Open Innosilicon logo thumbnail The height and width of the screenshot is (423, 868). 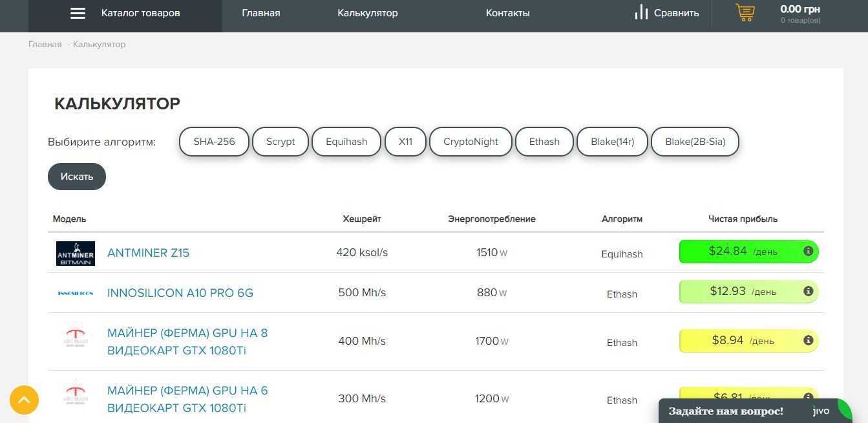pos(76,293)
